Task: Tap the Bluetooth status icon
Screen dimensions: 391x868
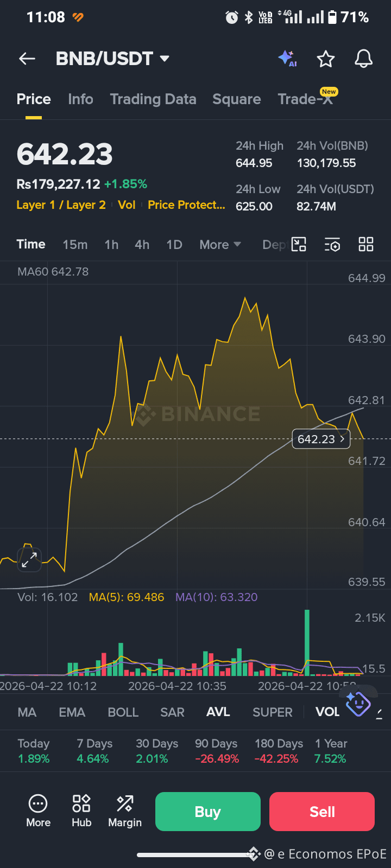Action: (249, 17)
